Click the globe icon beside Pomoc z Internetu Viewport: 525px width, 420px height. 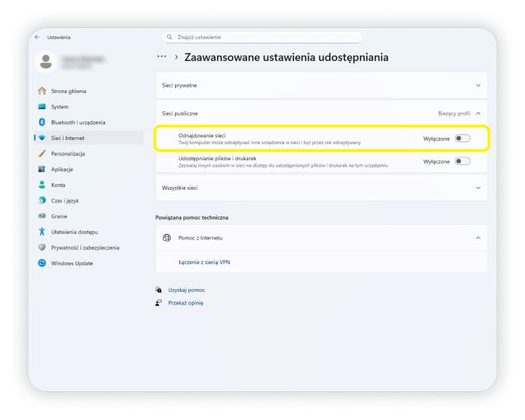click(167, 238)
